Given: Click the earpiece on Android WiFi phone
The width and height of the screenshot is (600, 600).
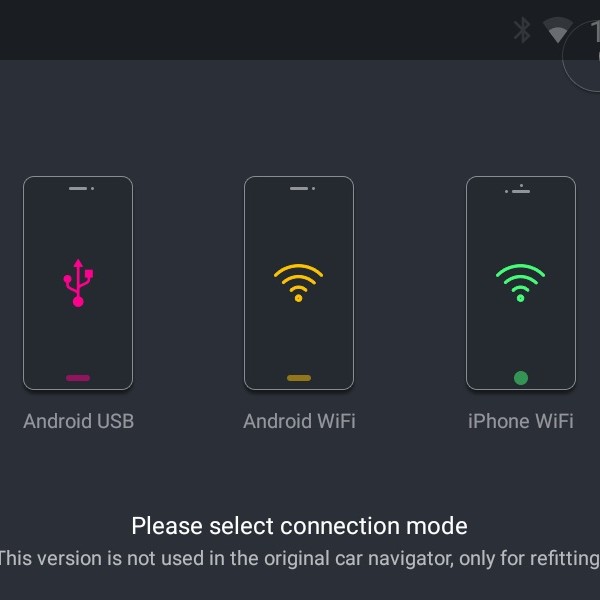Looking at the screenshot, I should [297, 188].
